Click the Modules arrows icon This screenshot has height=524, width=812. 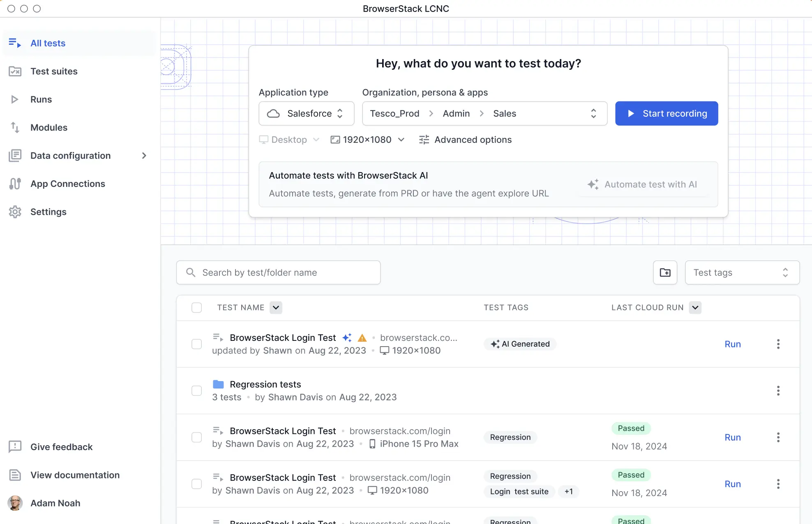(x=15, y=128)
